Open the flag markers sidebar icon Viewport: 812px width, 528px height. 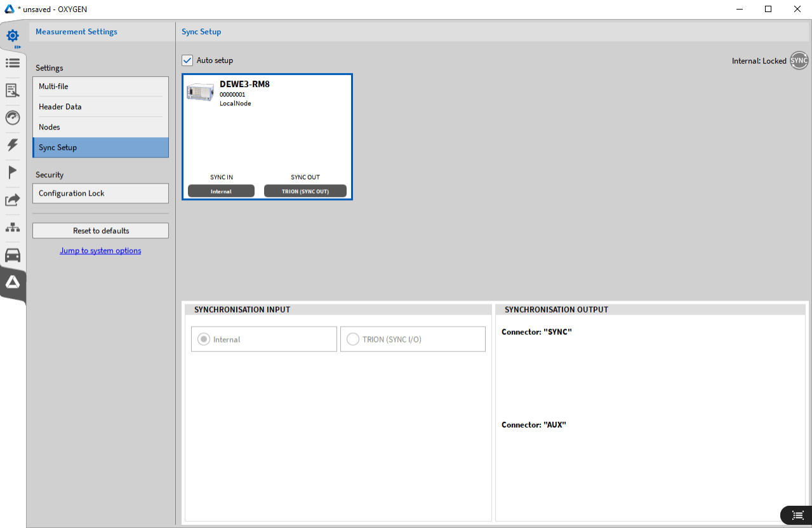13,172
